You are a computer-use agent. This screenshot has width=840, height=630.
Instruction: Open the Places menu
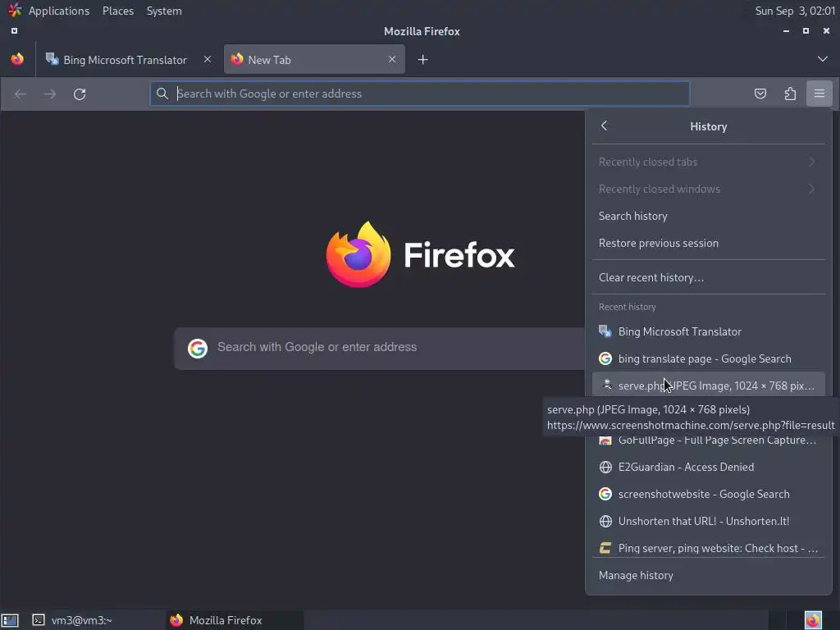click(118, 11)
